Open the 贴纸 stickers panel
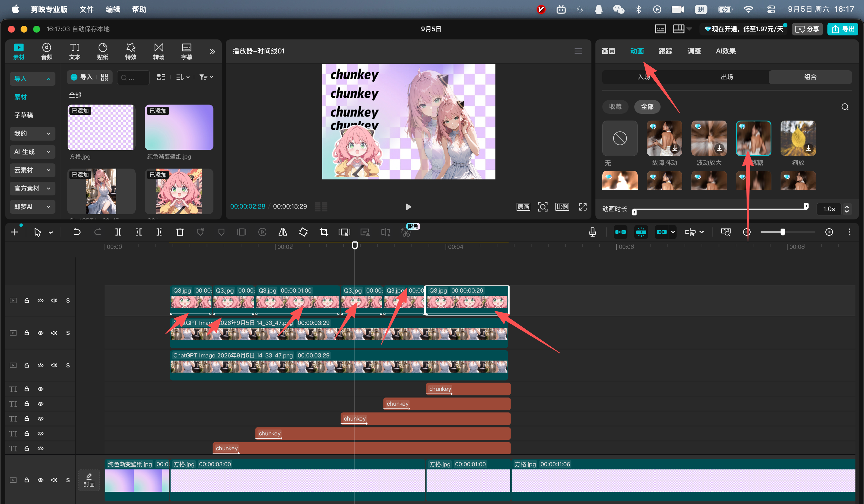This screenshot has height=504, width=864. pyautogui.click(x=103, y=51)
